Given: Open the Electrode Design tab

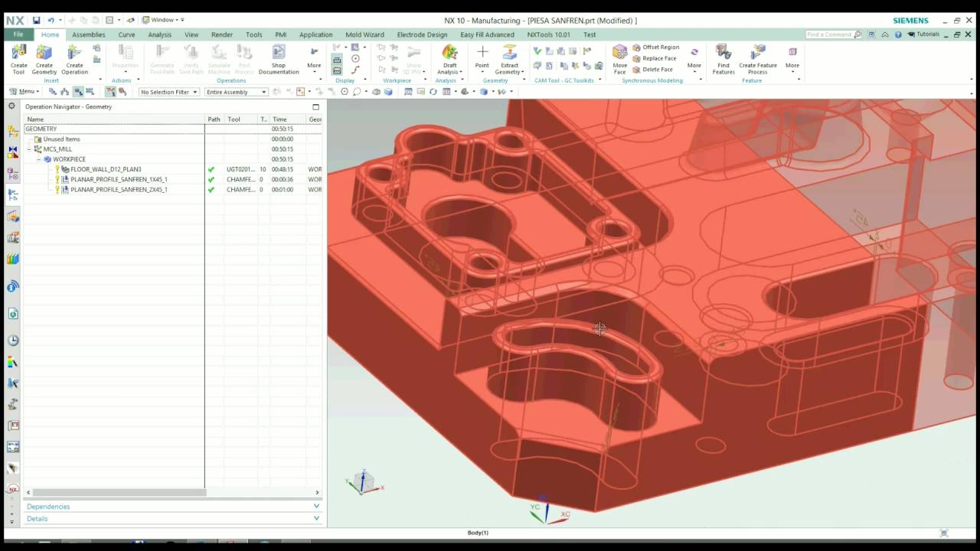Looking at the screenshot, I should pyautogui.click(x=422, y=34).
